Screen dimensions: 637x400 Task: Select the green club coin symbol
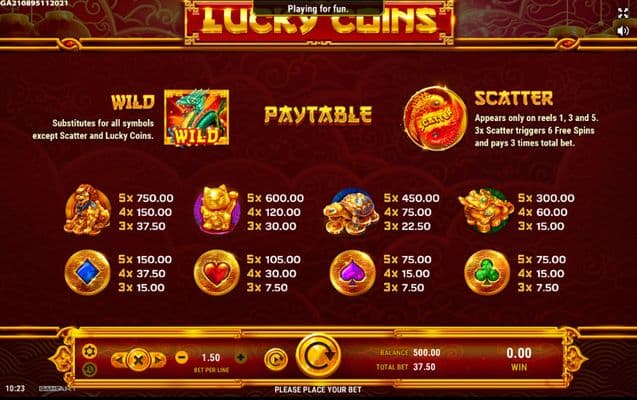click(x=487, y=272)
